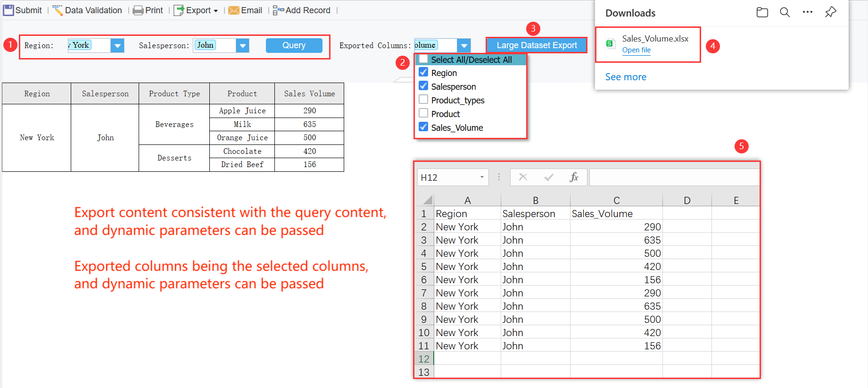Open the Name Box dropdown arrow
868x388 pixels.
pyautogui.click(x=482, y=177)
